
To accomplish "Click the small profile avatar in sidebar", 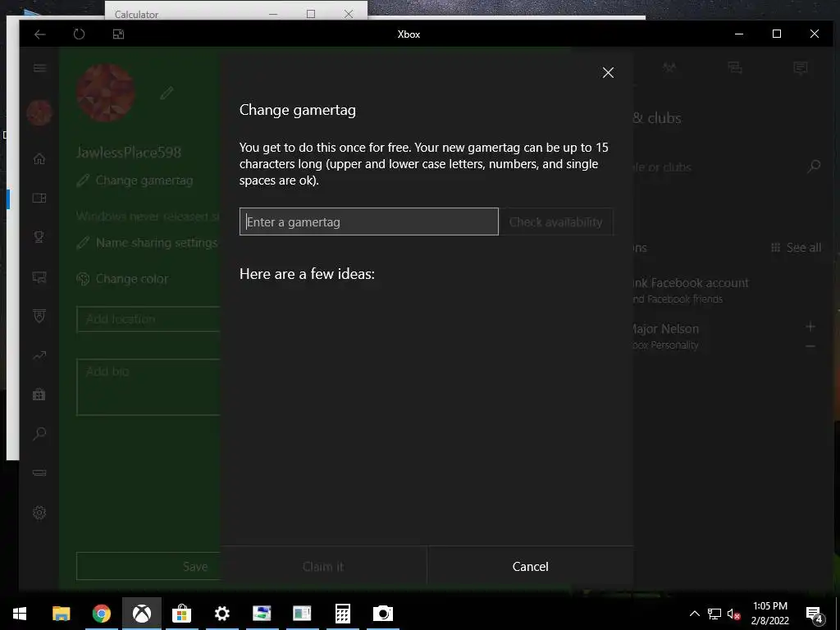I will coord(39,112).
